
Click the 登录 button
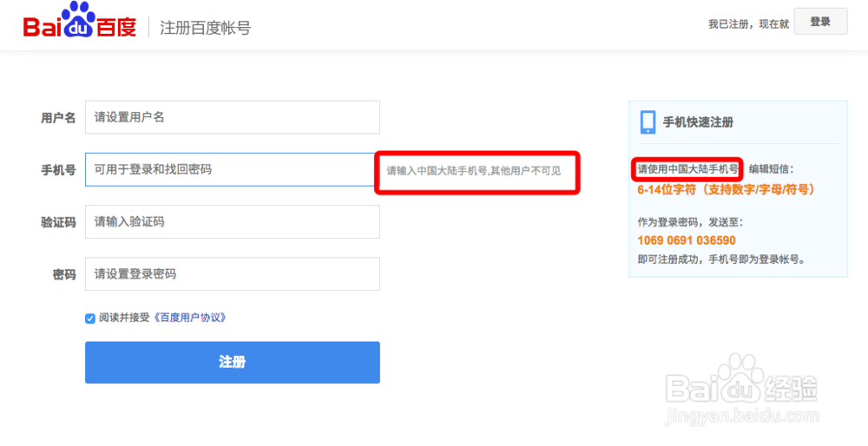[820, 22]
